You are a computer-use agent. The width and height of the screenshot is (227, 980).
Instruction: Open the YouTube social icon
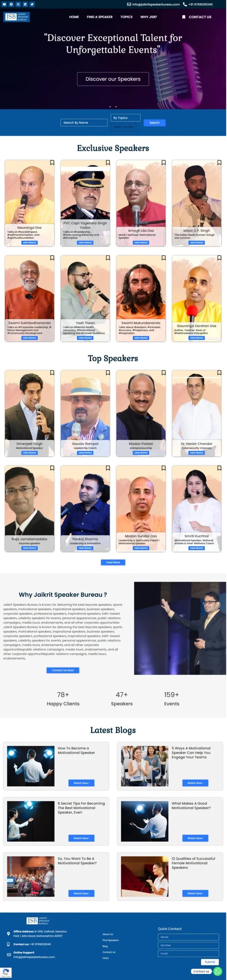(4, 4)
